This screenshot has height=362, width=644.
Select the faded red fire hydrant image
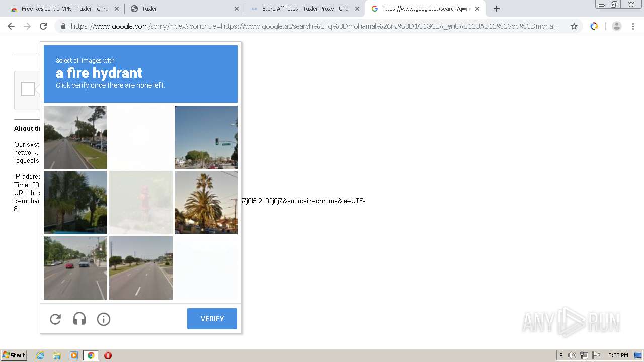click(141, 203)
